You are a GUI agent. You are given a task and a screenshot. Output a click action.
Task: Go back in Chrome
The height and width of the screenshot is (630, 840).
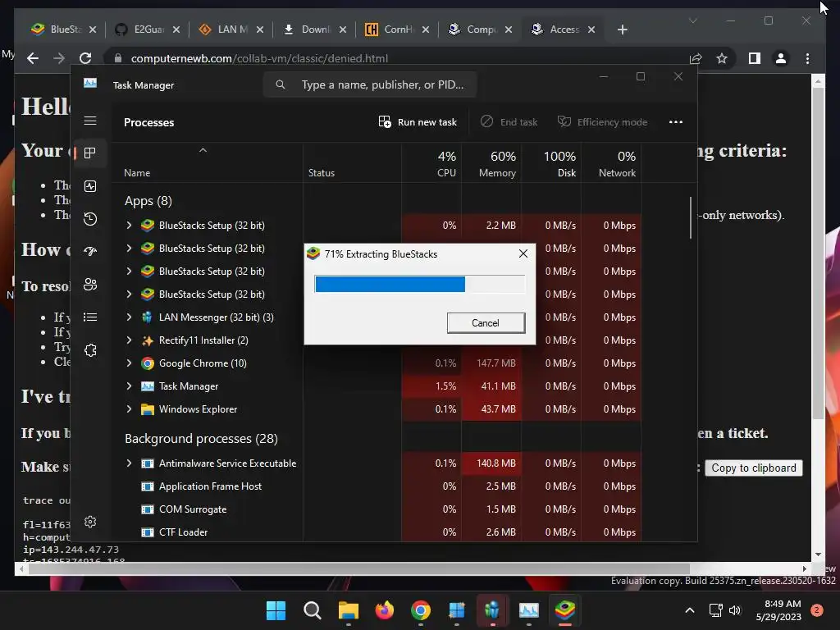(33, 58)
